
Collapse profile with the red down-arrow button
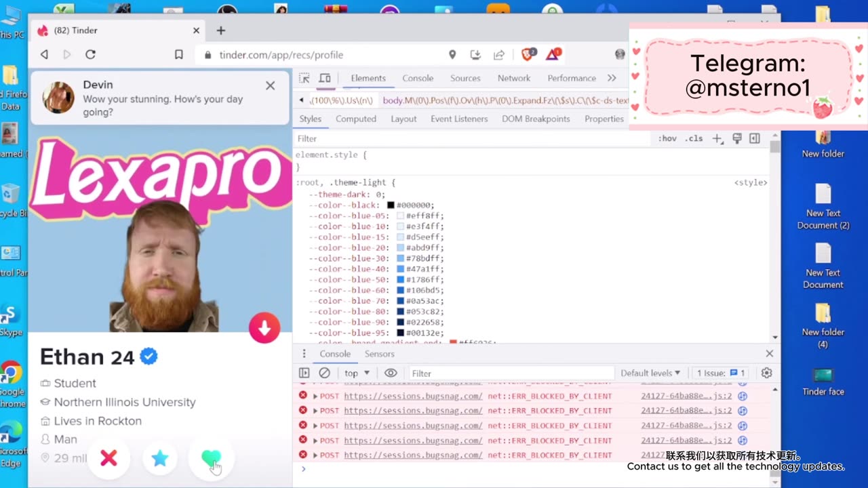(x=264, y=328)
